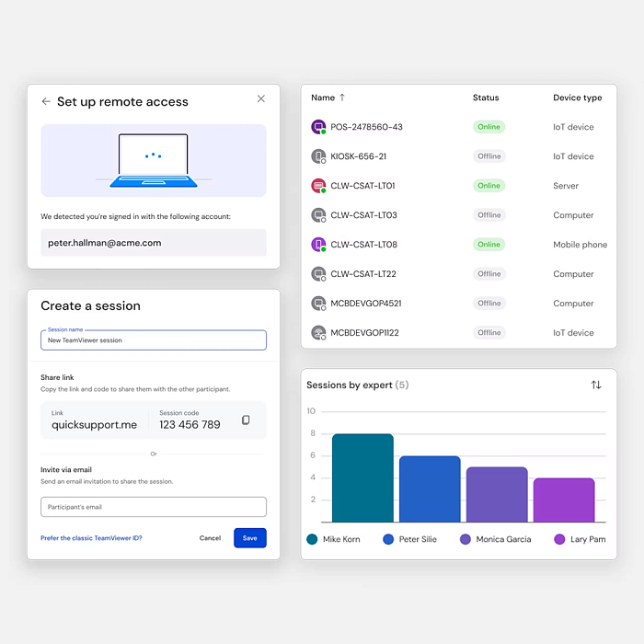Click the POS-2478560-43 device icon

[x=318, y=127]
